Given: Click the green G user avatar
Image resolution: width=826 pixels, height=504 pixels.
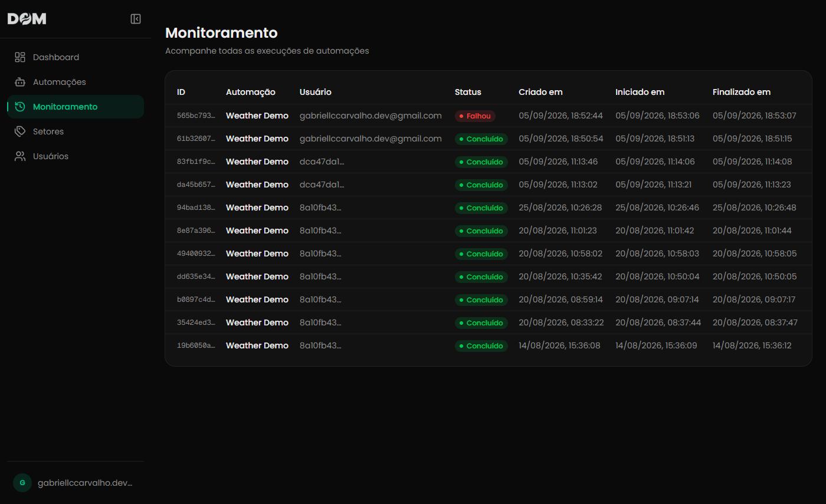Looking at the screenshot, I should [x=22, y=483].
